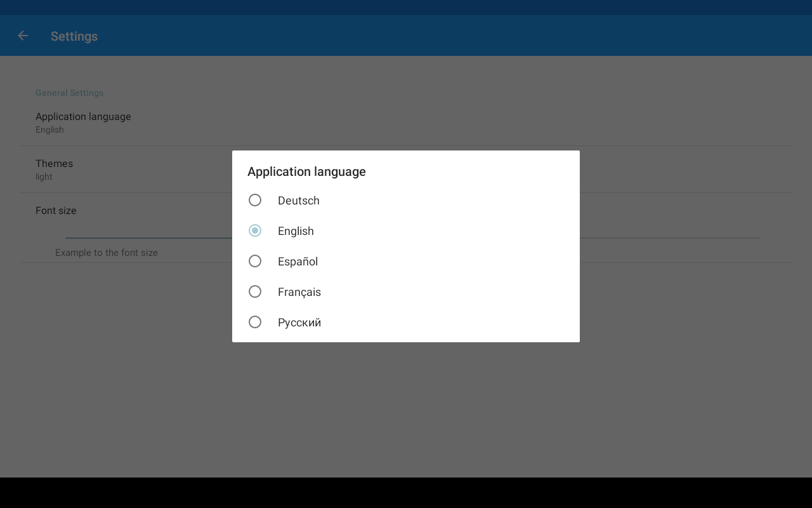This screenshot has width=812, height=508.
Task: Select the Français radio button
Action: [255, 291]
